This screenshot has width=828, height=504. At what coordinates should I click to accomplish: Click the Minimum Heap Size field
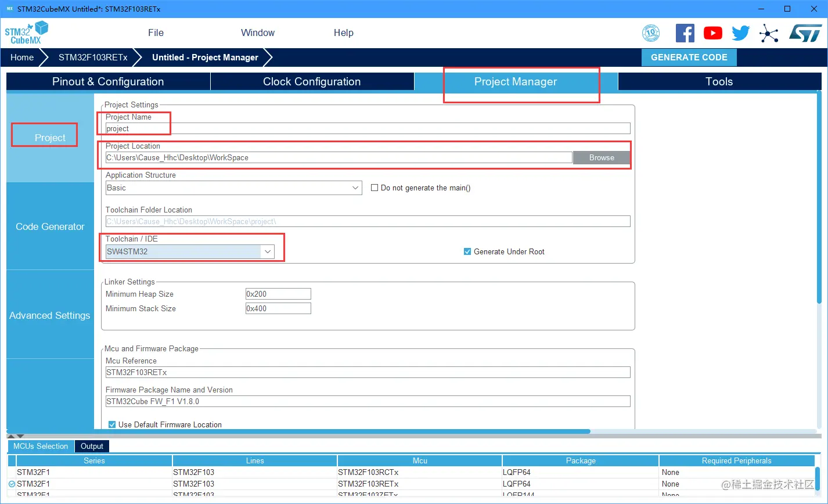(x=278, y=294)
